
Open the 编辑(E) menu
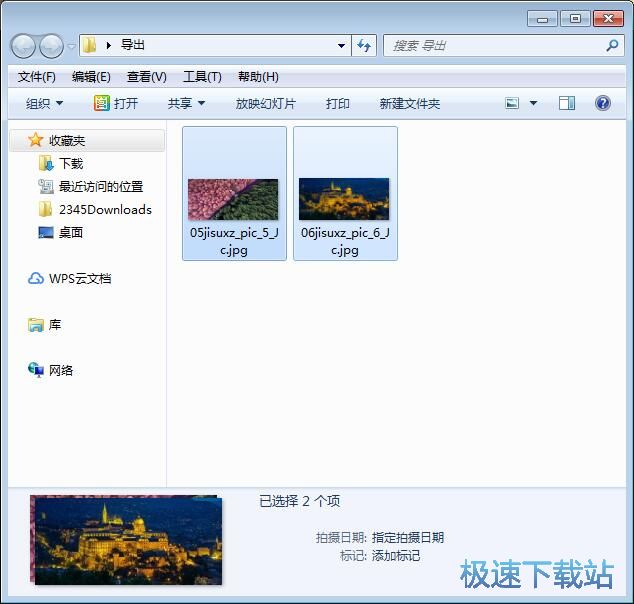(91, 77)
